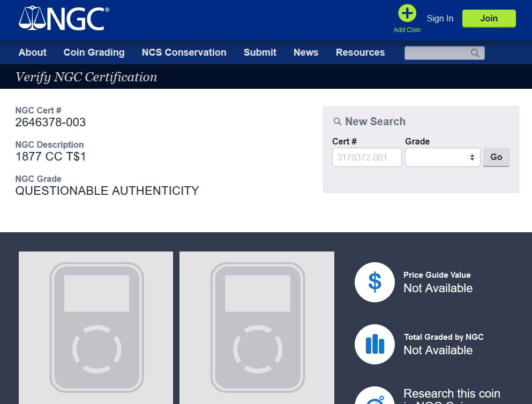Click the Sign In link
The height and width of the screenshot is (404, 532).
[x=440, y=18]
